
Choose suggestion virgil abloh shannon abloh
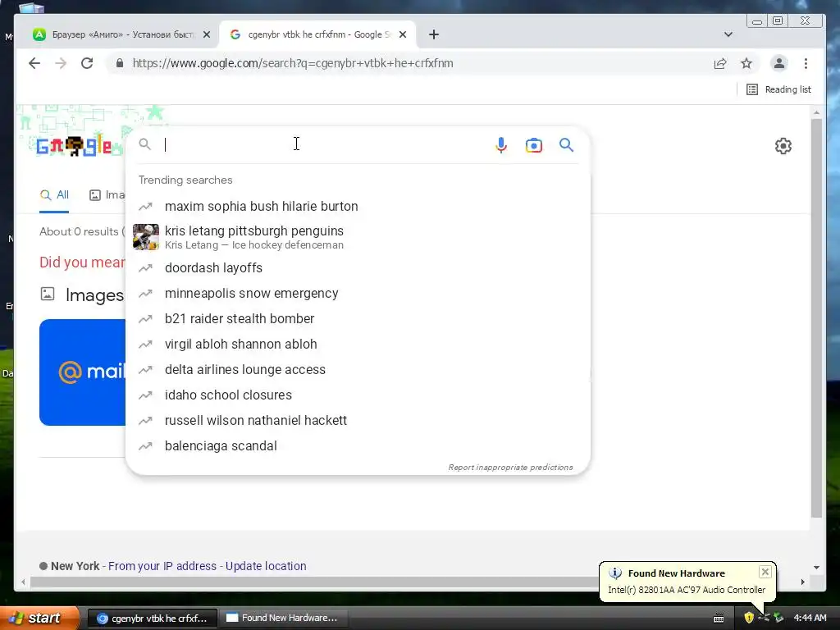click(x=358, y=344)
